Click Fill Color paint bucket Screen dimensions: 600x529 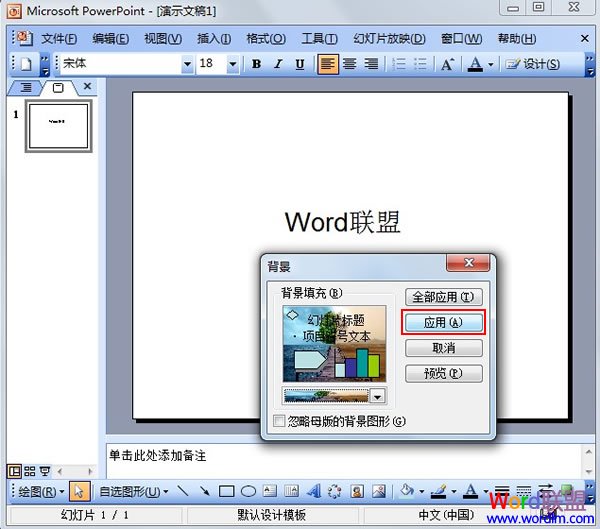point(407,491)
